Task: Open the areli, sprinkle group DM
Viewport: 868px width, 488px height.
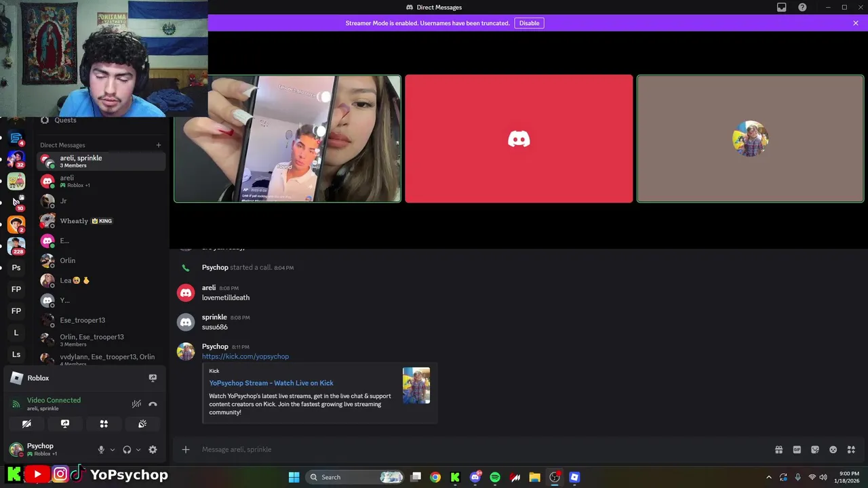Action: (101, 161)
